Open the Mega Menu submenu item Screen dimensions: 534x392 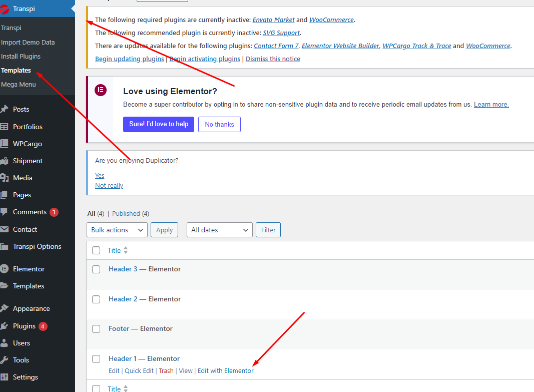(19, 85)
